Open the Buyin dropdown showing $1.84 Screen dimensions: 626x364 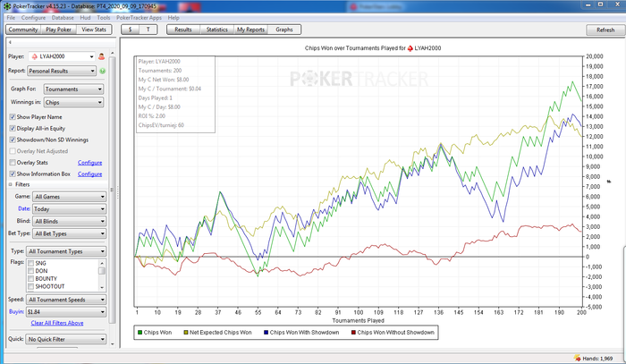(x=66, y=312)
